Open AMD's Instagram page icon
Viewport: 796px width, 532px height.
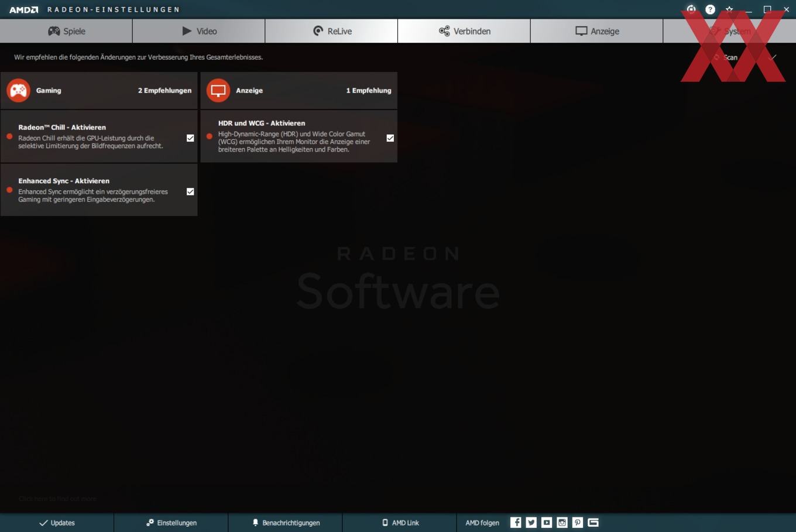pos(562,523)
